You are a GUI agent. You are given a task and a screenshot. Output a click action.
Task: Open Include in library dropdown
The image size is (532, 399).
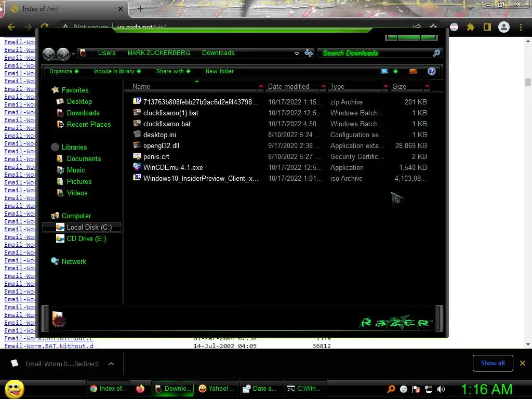[117, 71]
